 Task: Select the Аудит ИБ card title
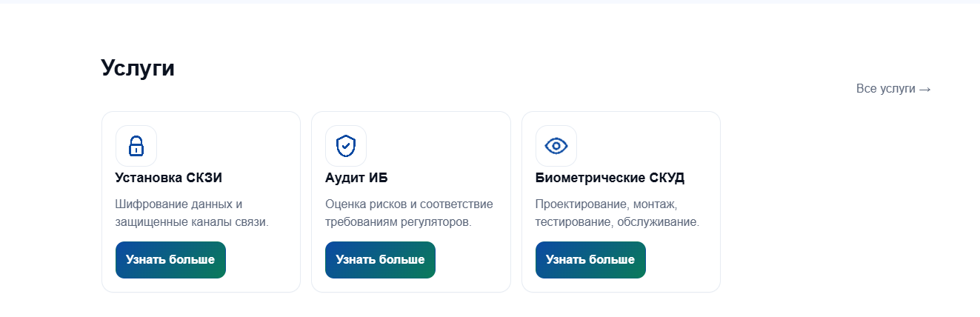(356, 178)
